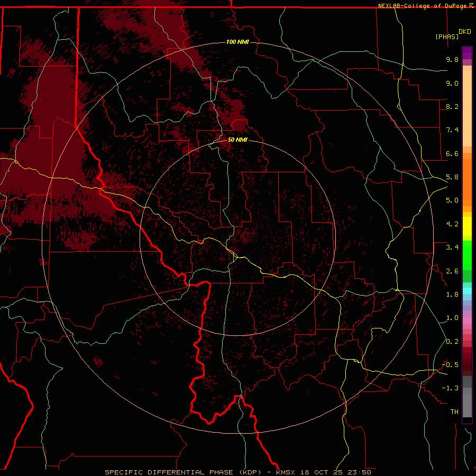This screenshot has width=476, height=476.
Task: Click the 7.4 legend value
Action: tap(452, 130)
